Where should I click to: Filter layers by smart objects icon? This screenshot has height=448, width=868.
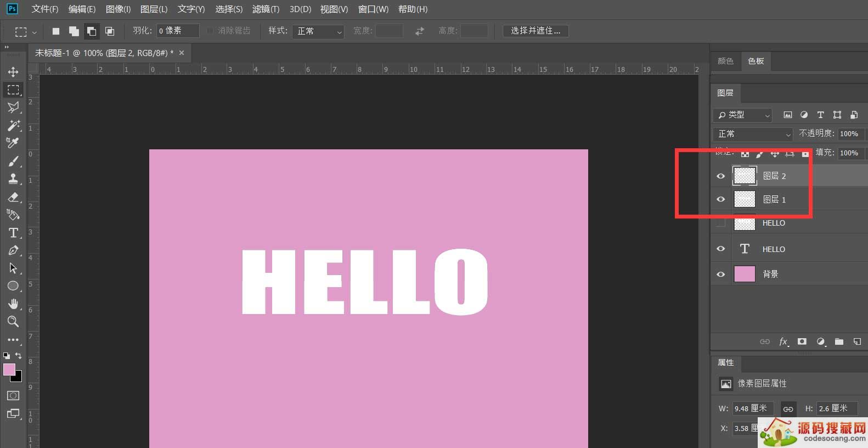point(854,115)
